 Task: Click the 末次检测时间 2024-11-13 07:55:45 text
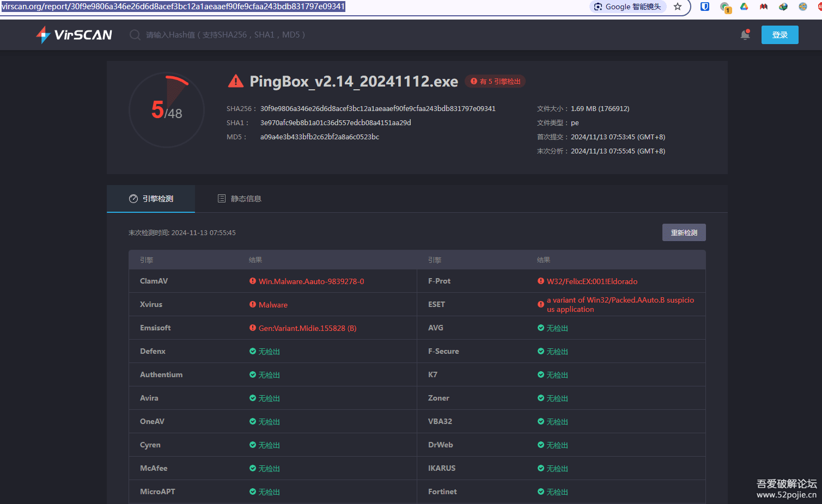(182, 232)
